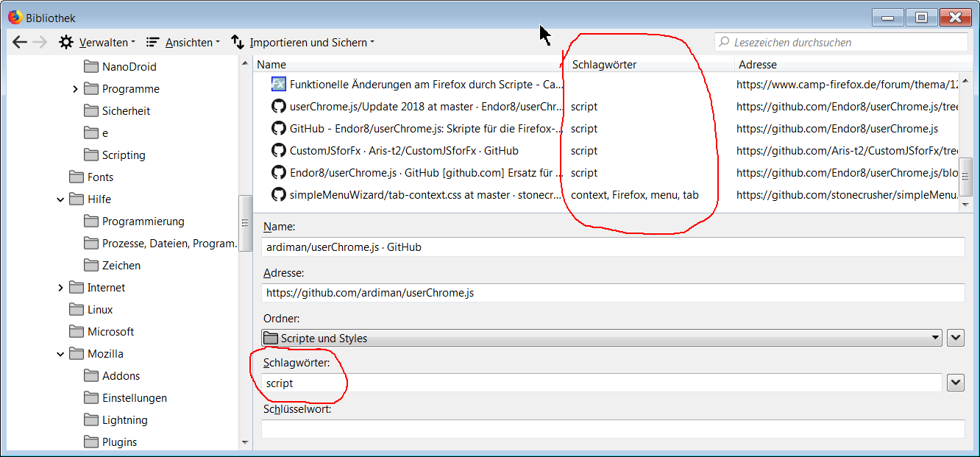Open the Verwalten menu
This screenshot has height=457, width=980.
point(105,42)
